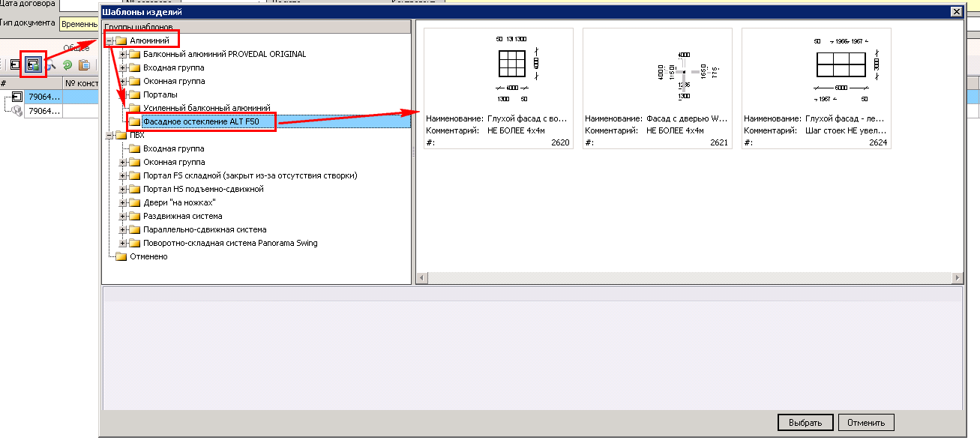The width and height of the screenshot is (980, 440).
Task: Select Фасадное остекление ALT F50 folder
Action: tap(201, 121)
